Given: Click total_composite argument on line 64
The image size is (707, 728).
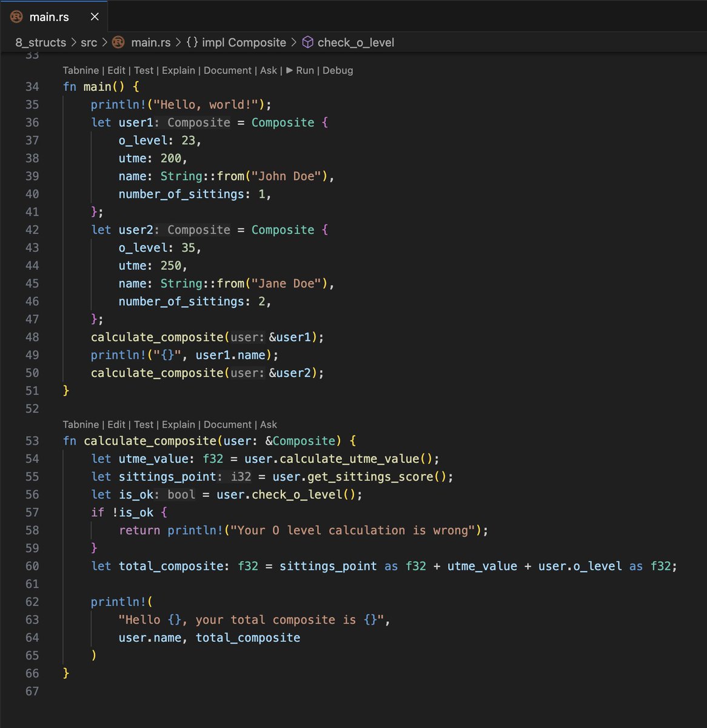Looking at the screenshot, I should pyautogui.click(x=248, y=638).
